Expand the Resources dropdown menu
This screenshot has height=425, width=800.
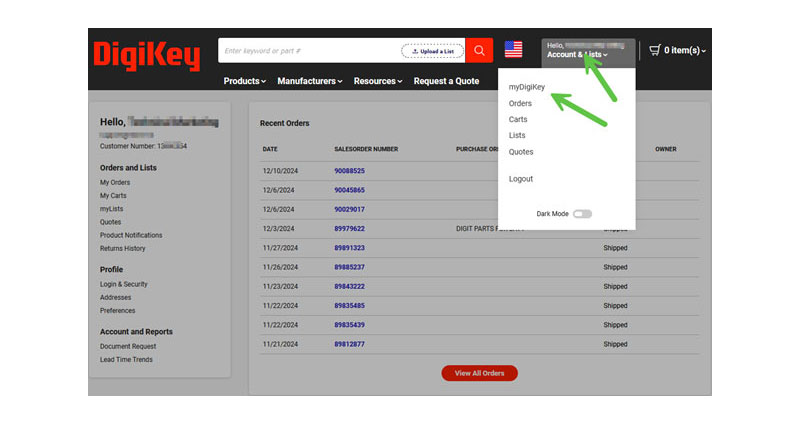pos(377,81)
